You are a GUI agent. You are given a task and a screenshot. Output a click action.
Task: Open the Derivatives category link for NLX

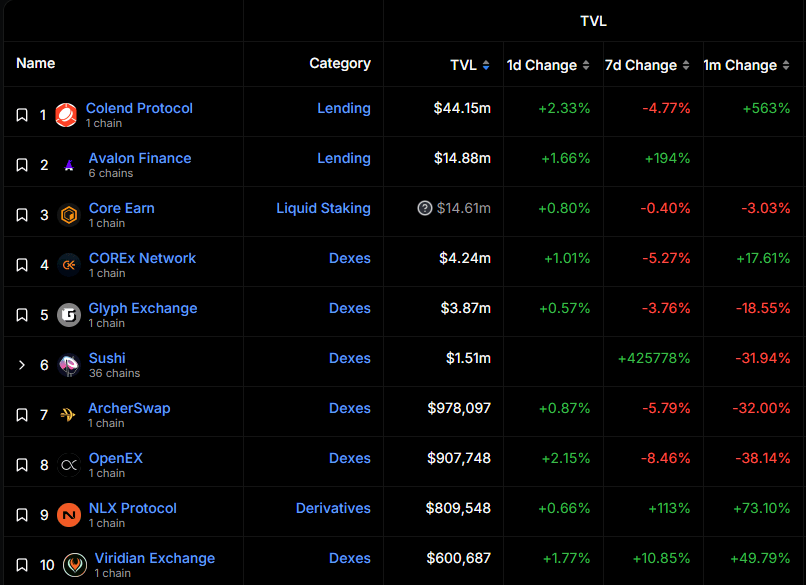coord(333,508)
